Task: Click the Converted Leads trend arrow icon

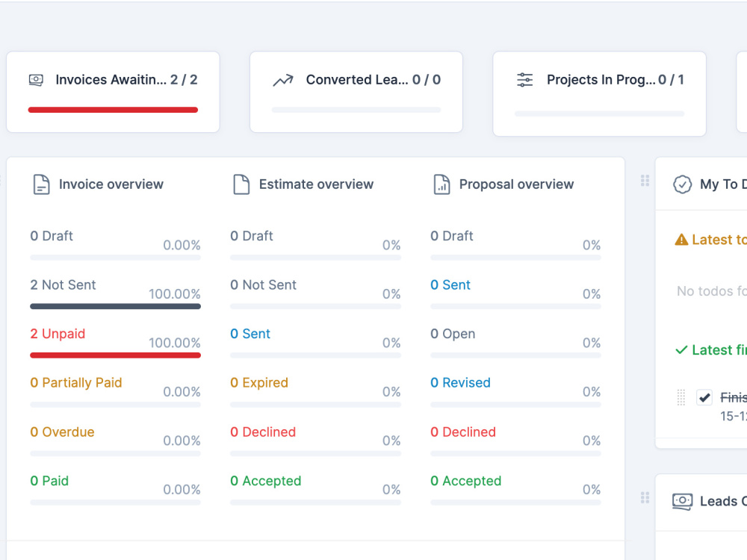Action: (283, 80)
